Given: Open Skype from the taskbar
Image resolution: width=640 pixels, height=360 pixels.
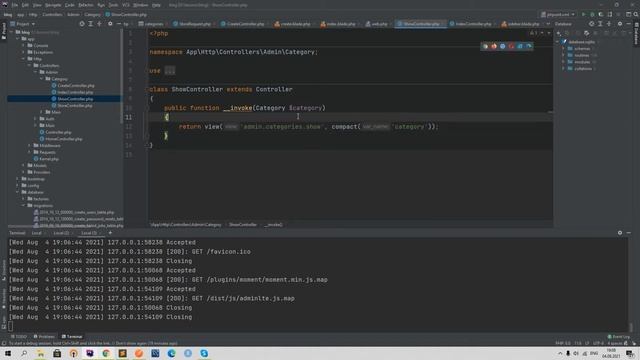Looking at the screenshot, I should (204, 353).
